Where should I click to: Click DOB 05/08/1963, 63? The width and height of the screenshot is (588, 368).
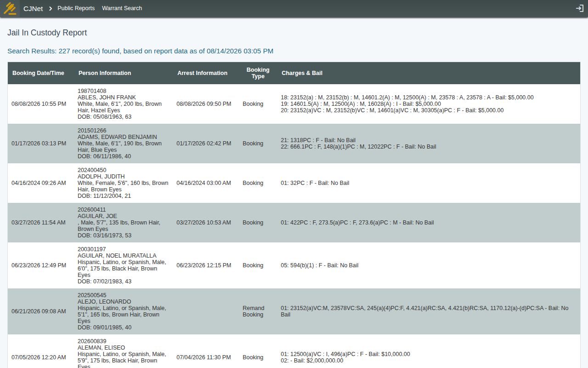tap(104, 117)
